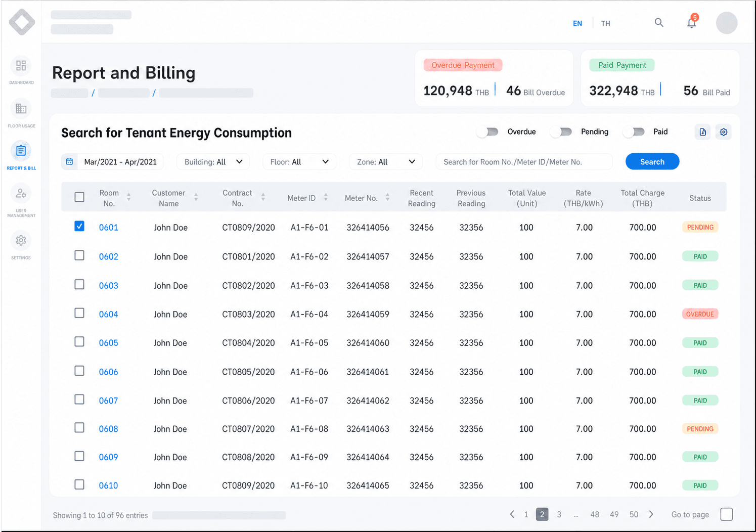Open the Mar/2021 - Apr/2021 date picker
756x532 pixels.
pyautogui.click(x=112, y=162)
